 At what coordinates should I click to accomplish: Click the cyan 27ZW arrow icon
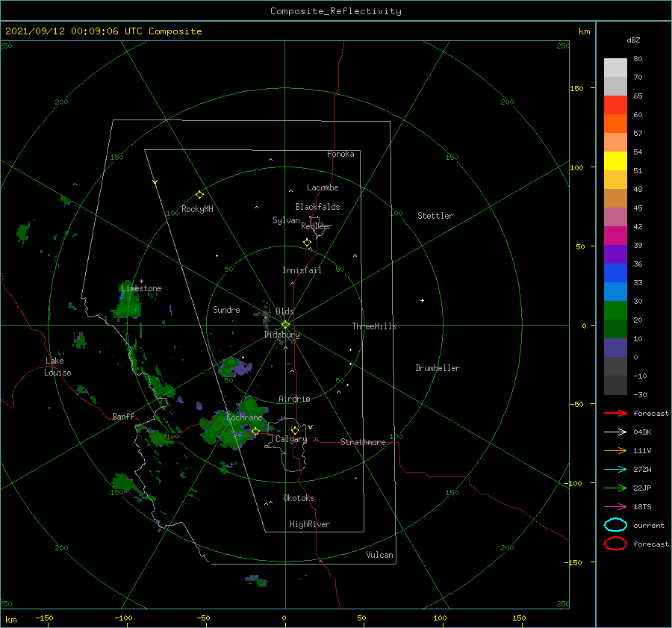615,470
